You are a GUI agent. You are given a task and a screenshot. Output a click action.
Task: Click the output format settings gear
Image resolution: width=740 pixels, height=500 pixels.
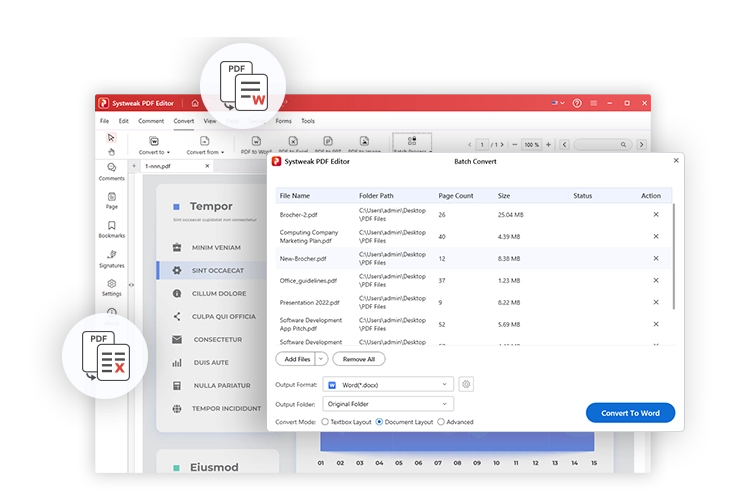466,384
